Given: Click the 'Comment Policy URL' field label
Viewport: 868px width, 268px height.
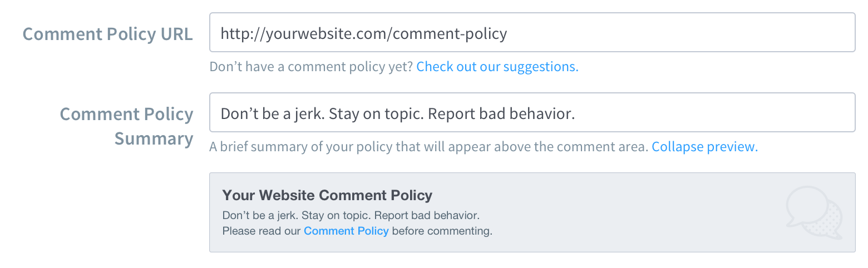Looking at the screenshot, I should pyautogui.click(x=108, y=34).
